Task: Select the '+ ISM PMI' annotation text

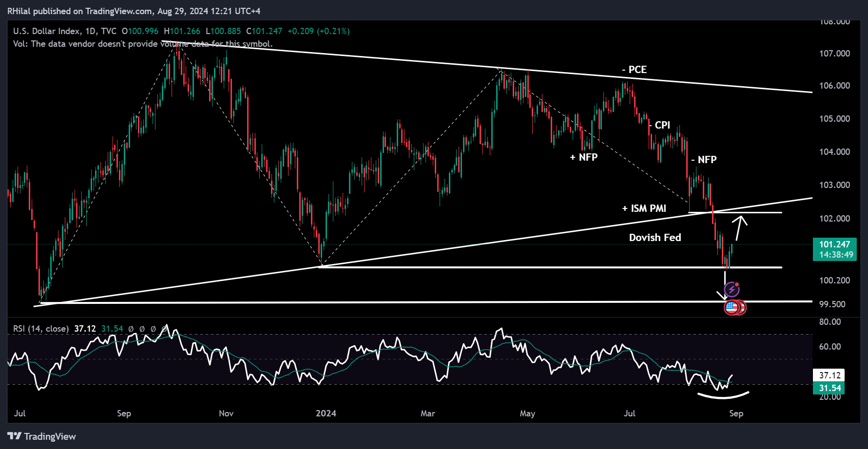Action: 644,208
